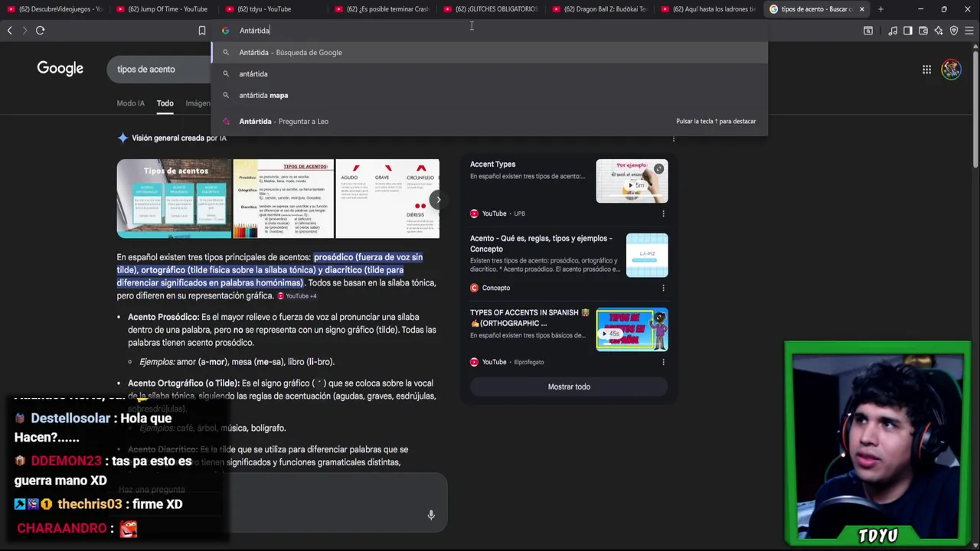The width and height of the screenshot is (980, 551).
Task: Switch to the GLITCHES OBLIGATORIOS tab
Action: pos(492,9)
